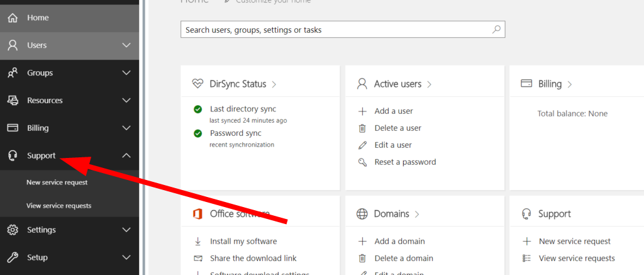Click green check icon beside Password sync
Image resolution: width=644 pixels, height=275 pixels.
pyautogui.click(x=197, y=133)
